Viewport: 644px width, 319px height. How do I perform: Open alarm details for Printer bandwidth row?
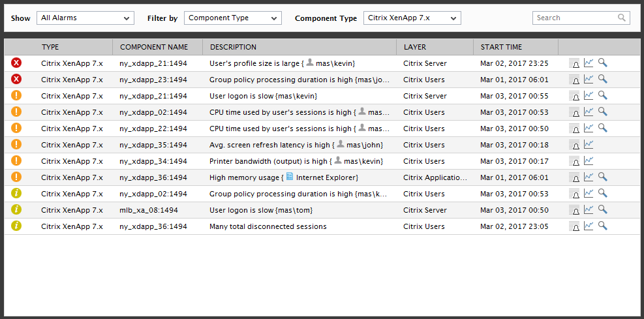(x=574, y=161)
